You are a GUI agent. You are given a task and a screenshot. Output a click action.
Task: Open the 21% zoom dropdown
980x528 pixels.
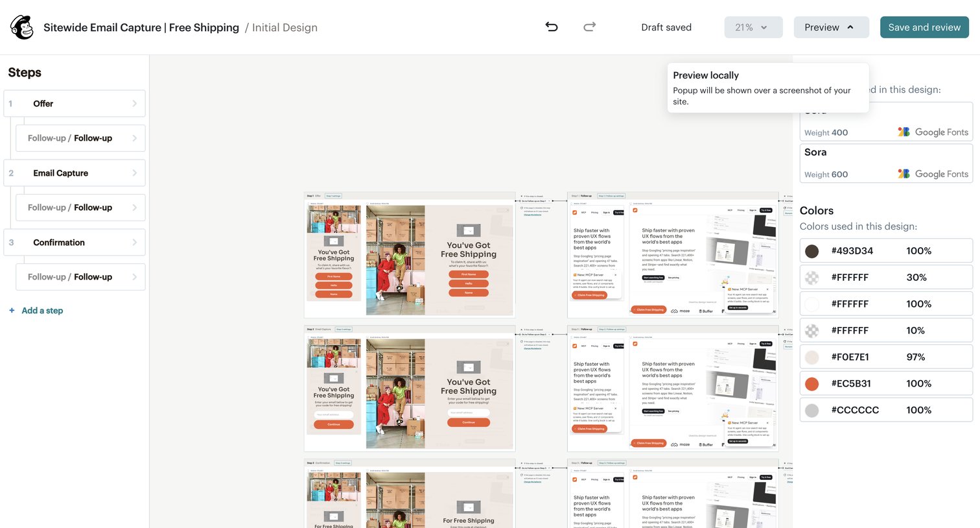(x=753, y=27)
